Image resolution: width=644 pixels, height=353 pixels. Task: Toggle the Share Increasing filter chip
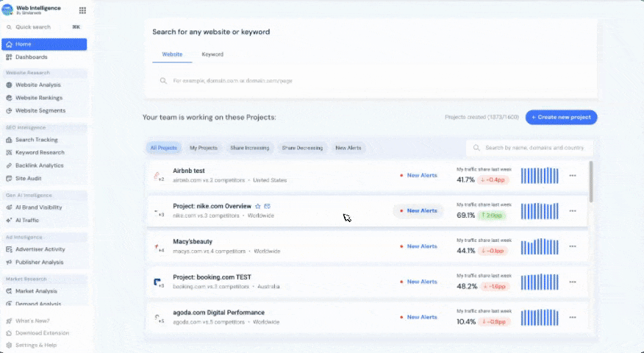click(250, 148)
